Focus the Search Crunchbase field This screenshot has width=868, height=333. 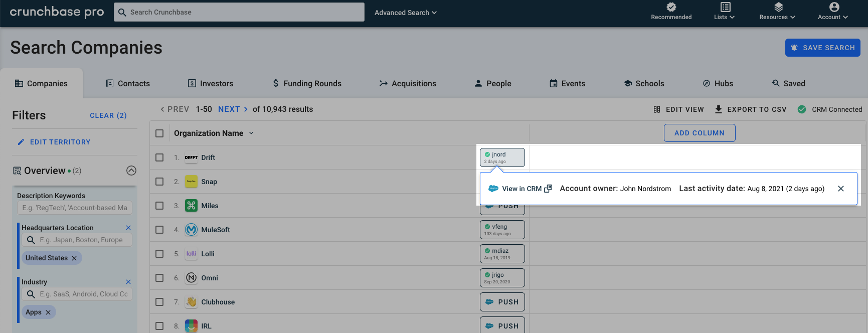[239, 12]
